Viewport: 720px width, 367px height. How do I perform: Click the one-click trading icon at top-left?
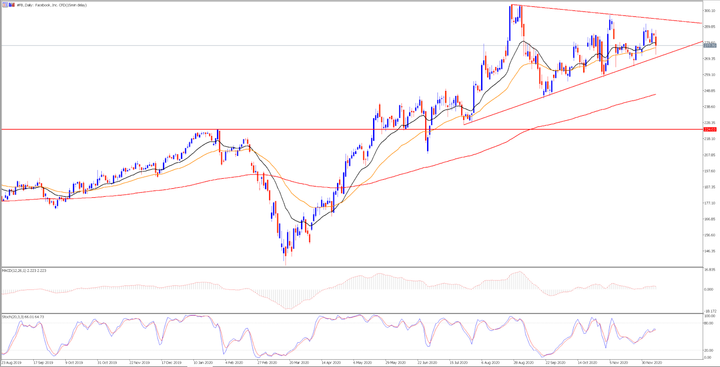pos(4,5)
